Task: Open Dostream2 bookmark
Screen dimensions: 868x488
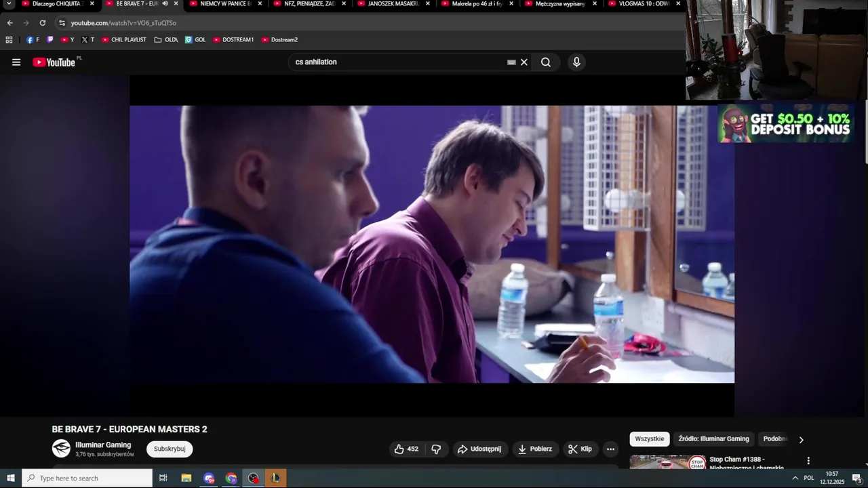Action: 279,40
